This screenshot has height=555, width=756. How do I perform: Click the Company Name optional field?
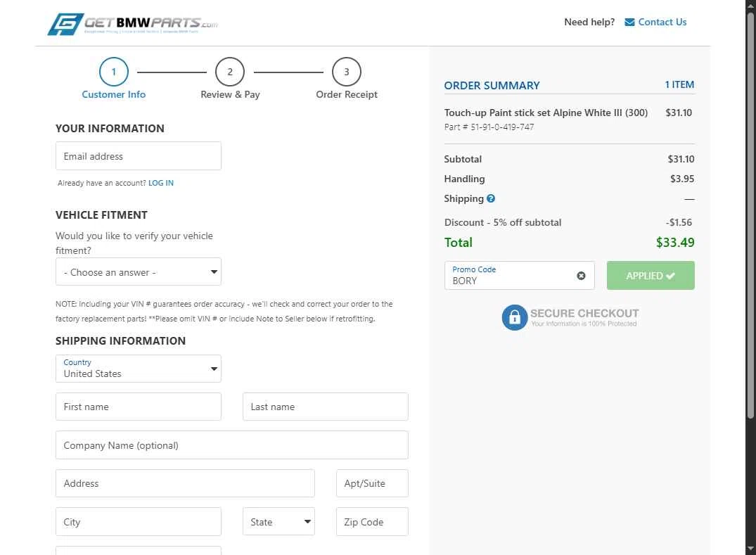tap(232, 445)
